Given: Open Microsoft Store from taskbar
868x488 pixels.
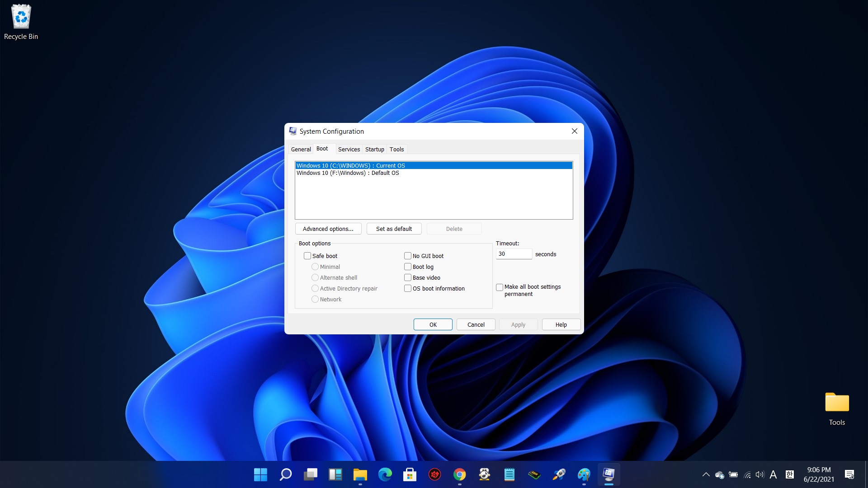Looking at the screenshot, I should click(x=410, y=474).
